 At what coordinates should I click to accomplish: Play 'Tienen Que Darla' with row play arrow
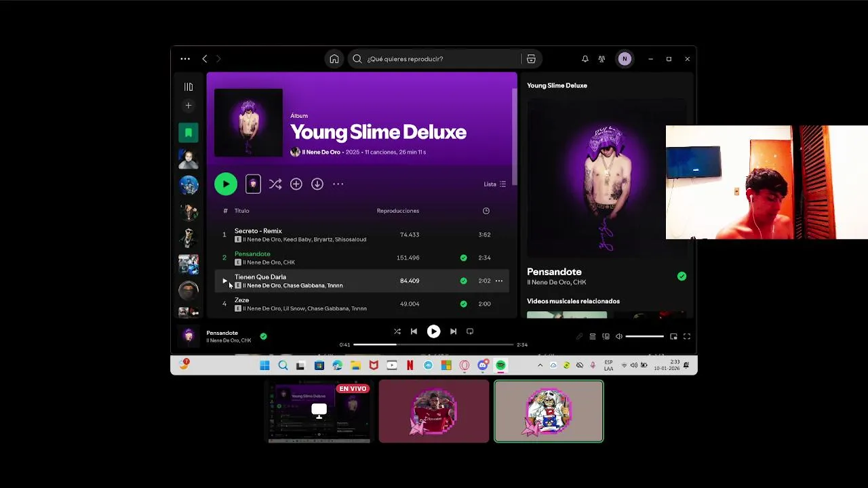pyautogui.click(x=224, y=281)
